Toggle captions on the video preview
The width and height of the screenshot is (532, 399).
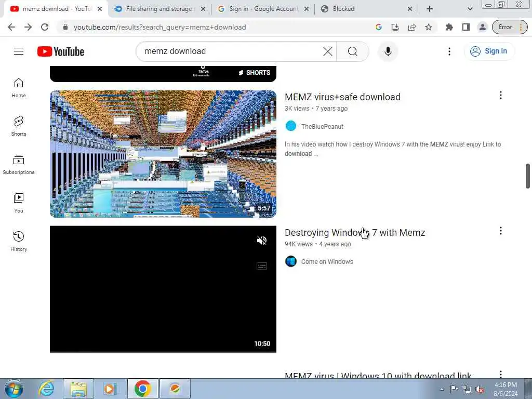[x=262, y=266]
